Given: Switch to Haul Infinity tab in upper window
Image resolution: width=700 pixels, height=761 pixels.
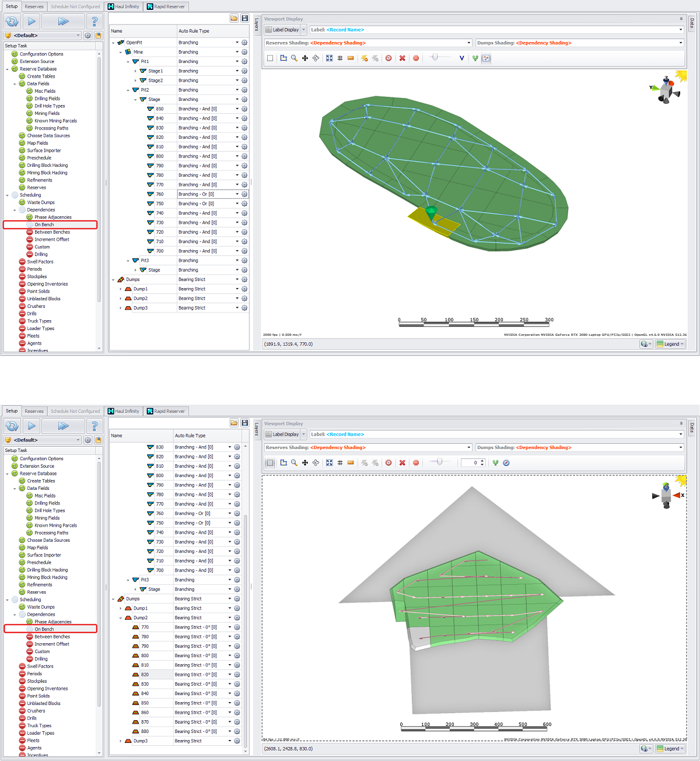Looking at the screenshot, I should click(123, 6).
